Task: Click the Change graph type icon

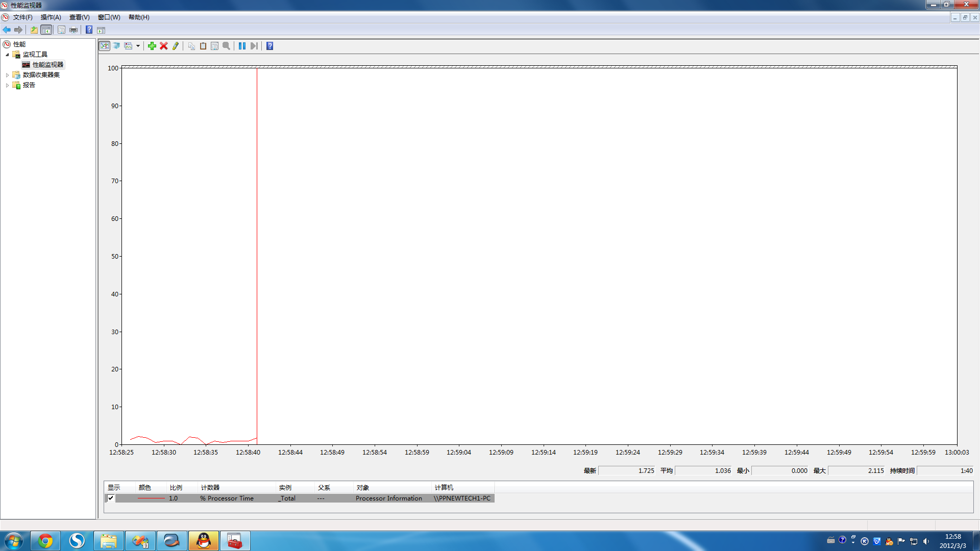Action: (128, 46)
